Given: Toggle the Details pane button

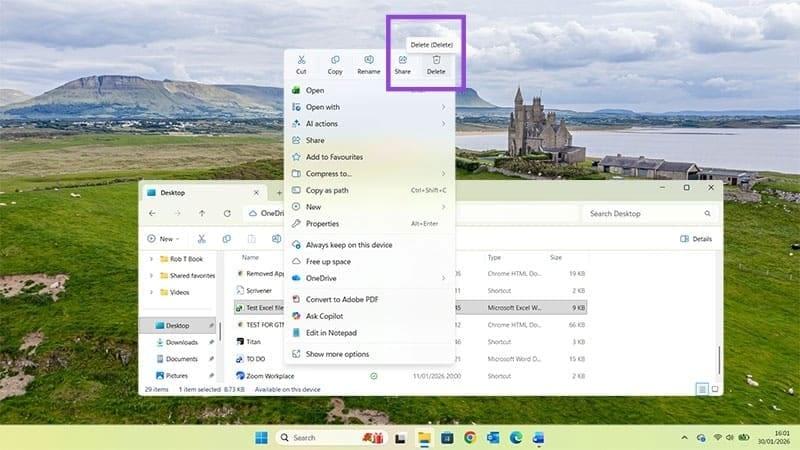Looking at the screenshot, I should (696, 239).
